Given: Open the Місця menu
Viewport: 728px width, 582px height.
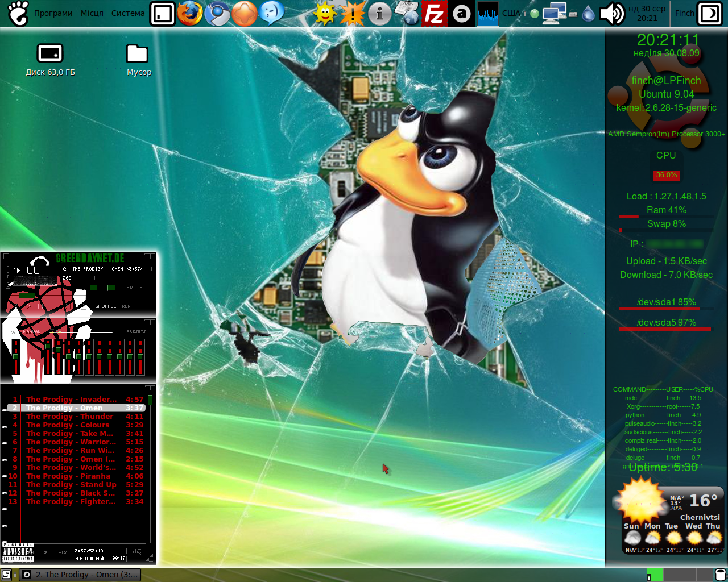Looking at the screenshot, I should (92, 13).
